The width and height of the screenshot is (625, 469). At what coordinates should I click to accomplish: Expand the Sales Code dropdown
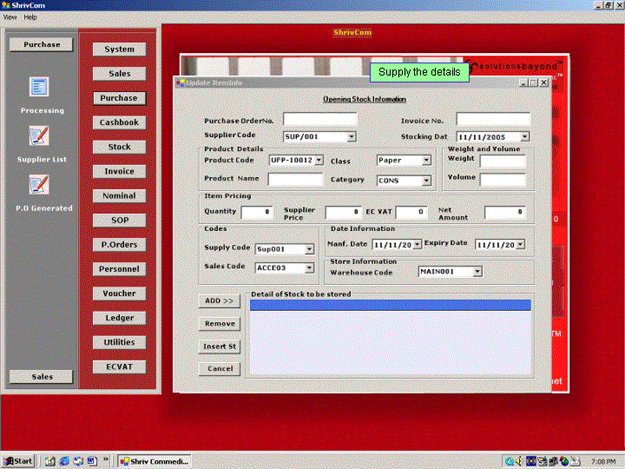(x=309, y=268)
